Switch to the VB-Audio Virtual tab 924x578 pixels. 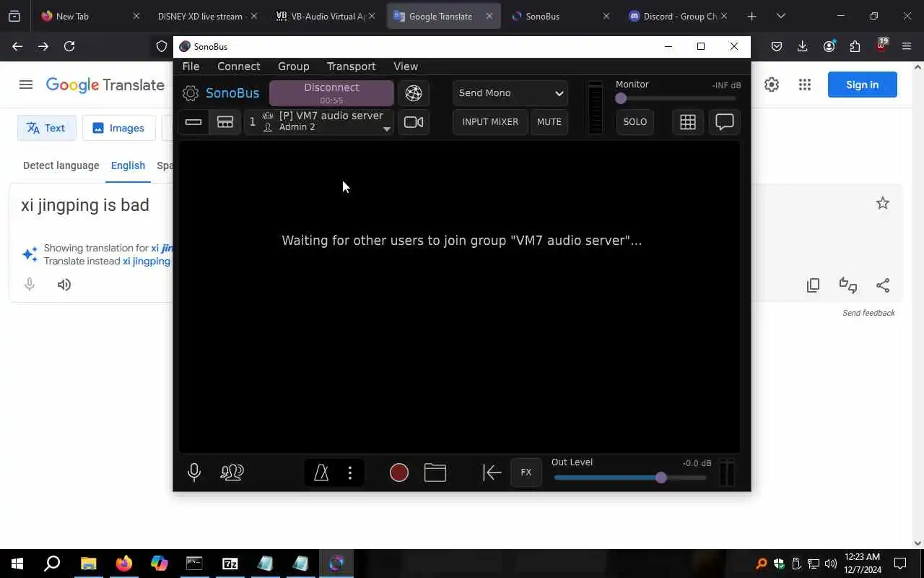click(x=325, y=16)
